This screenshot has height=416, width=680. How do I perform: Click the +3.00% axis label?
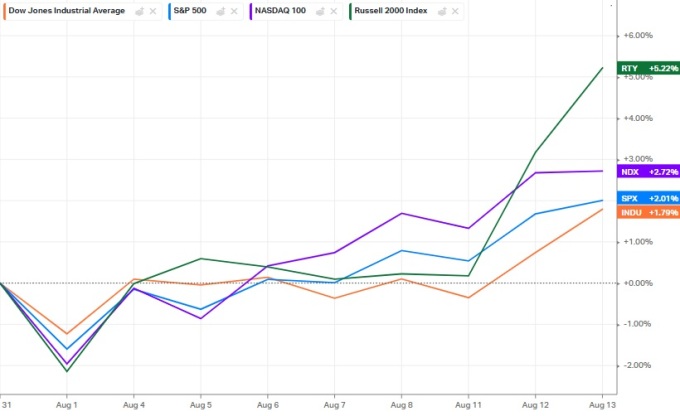(x=638, y=159)
